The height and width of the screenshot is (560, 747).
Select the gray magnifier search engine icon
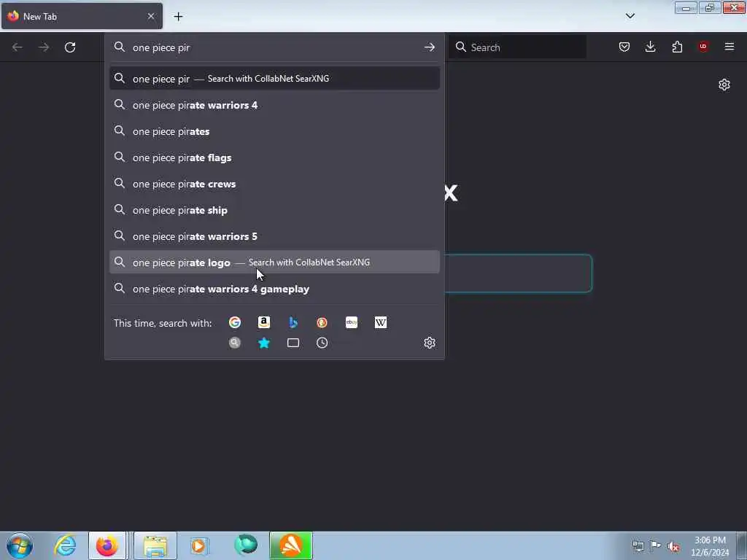click(235, 343)
